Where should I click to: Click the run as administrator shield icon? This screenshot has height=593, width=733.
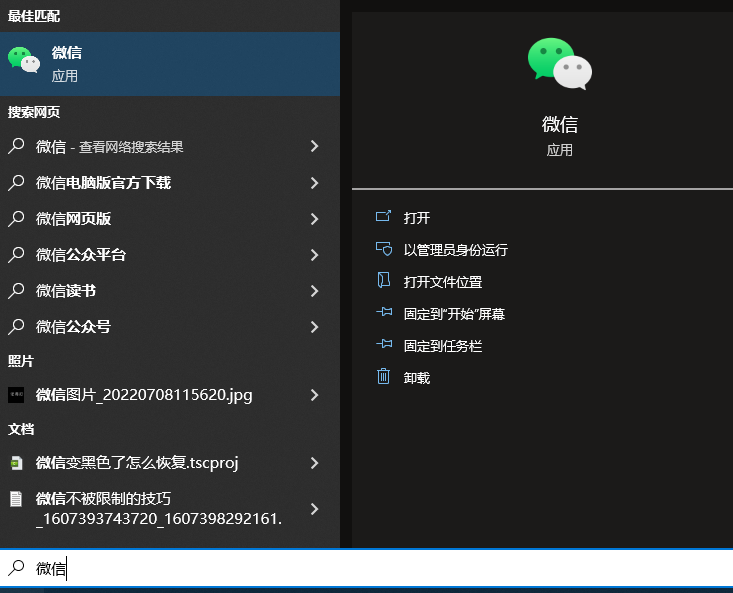pyautogui.click(x=383, y=249)
